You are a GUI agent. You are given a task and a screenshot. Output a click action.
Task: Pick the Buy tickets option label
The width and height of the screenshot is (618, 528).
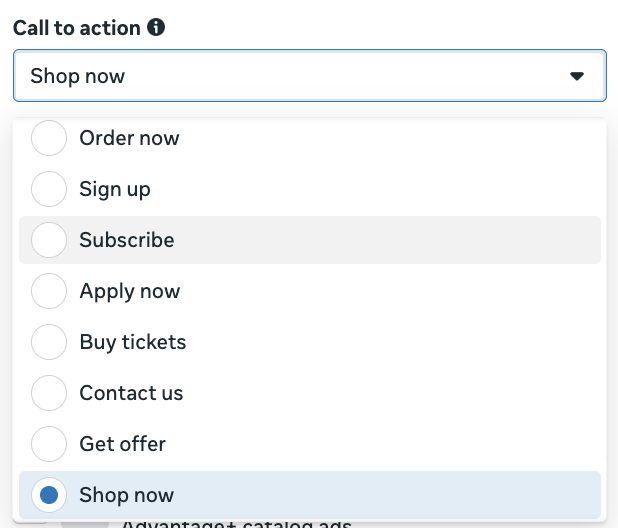pyautogui.click(x=133, y=342)
